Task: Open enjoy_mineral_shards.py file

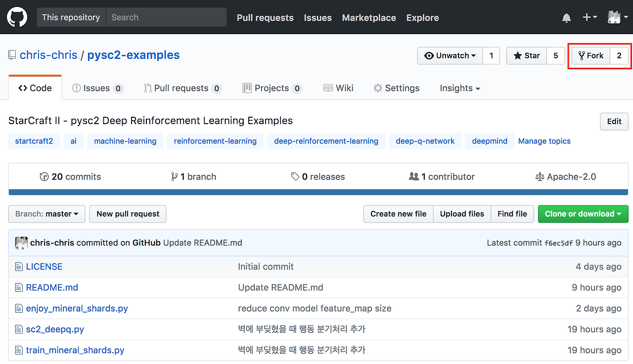Action: [x=77, y=308]
